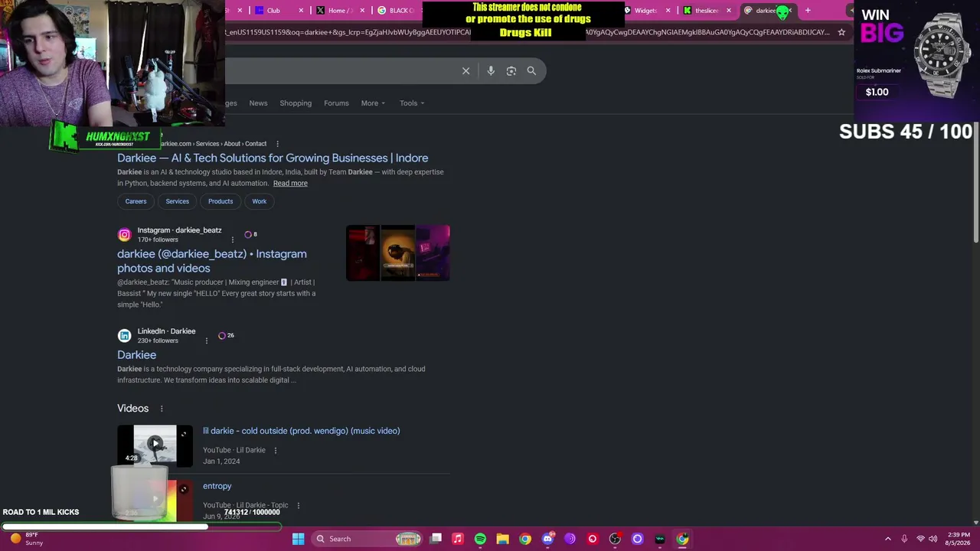
Task: Click the LinkedIn logo icon on the result
Action: pos(124,335)
